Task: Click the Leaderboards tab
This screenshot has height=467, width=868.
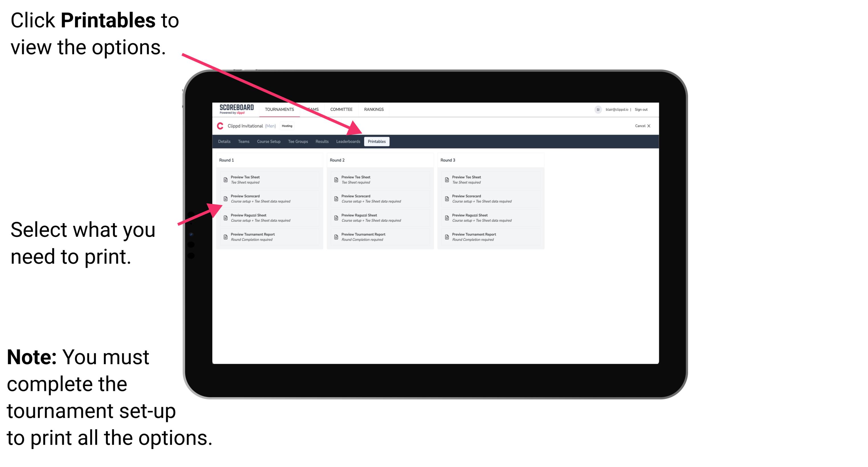Action: click(348, 141)
